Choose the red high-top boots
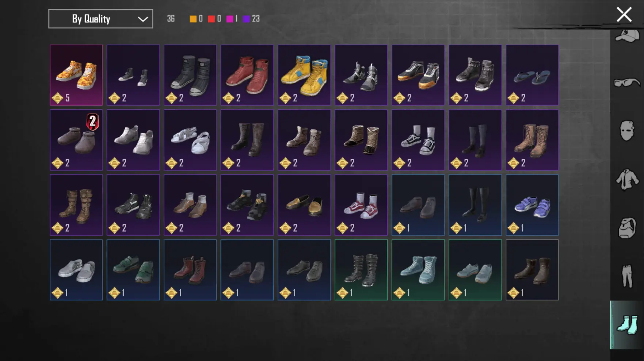Screen dimensions: 644x361 [x=247, y=75]
